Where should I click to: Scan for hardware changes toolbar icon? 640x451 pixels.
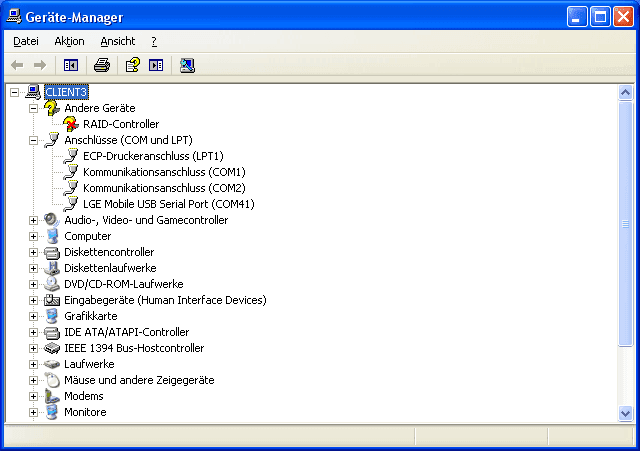pos(187,65)
